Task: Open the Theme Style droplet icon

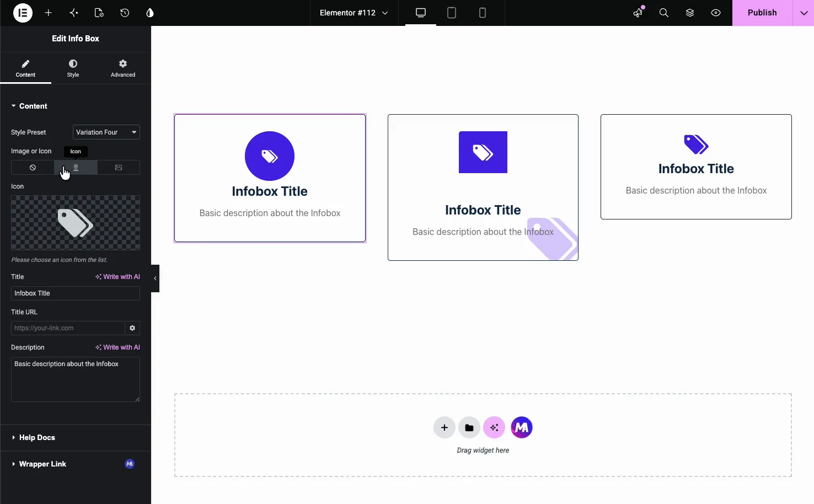Action: [x=150, y=13]
